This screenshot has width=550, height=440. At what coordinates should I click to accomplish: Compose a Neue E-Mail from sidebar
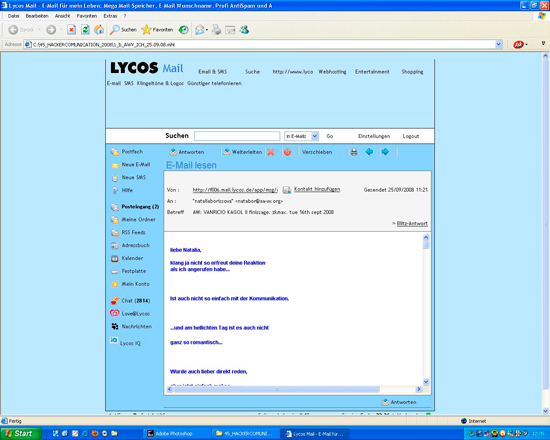coord(130,165)
